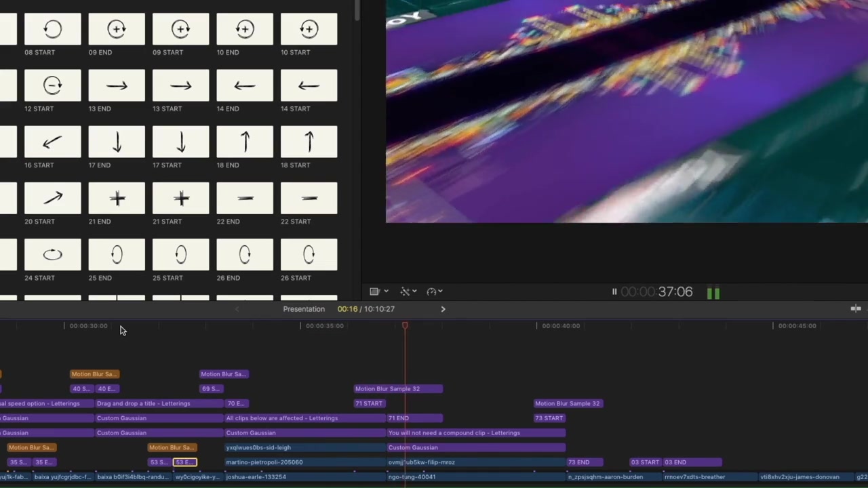Pause playback with the pause button
The height and width of the screenshot is (488, 868).
[x=614, y=292]
